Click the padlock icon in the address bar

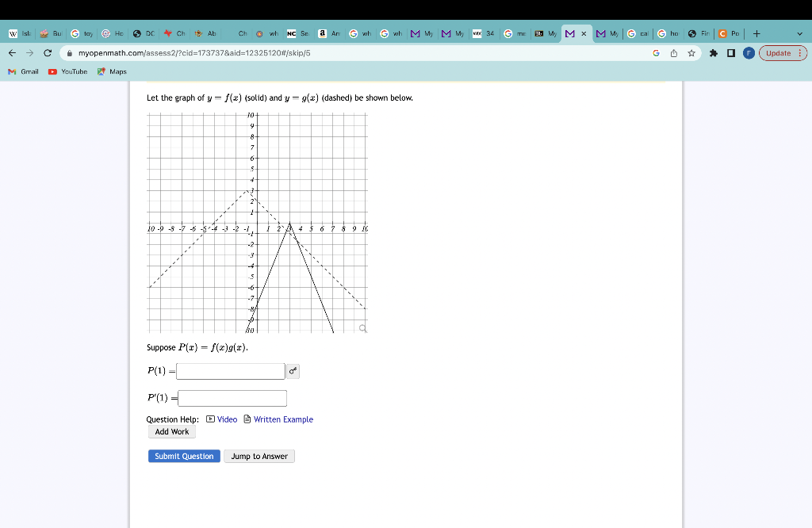[72, 52]
